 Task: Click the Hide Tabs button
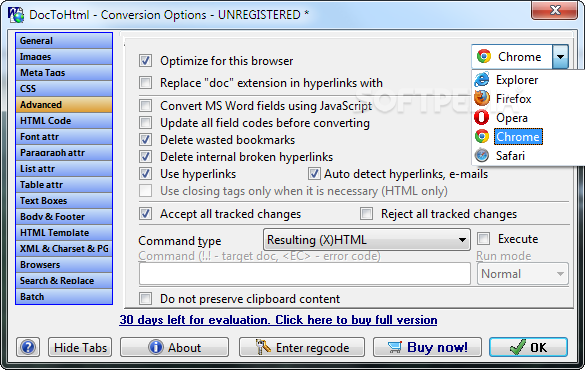[80, 347]
